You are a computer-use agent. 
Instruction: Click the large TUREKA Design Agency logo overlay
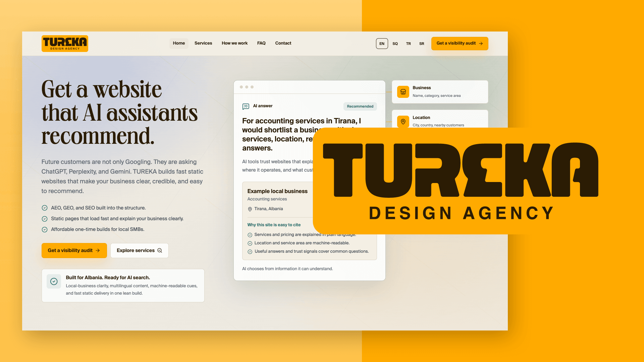(461, 181)
